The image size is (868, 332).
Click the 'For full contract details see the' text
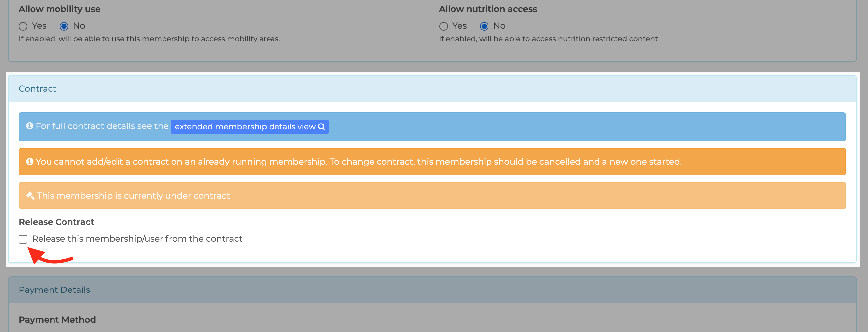click(102, 126)
